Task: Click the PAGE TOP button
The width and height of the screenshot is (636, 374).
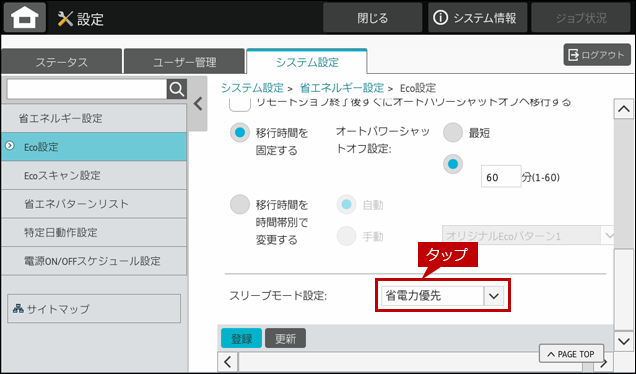Action: coord(571,354)
